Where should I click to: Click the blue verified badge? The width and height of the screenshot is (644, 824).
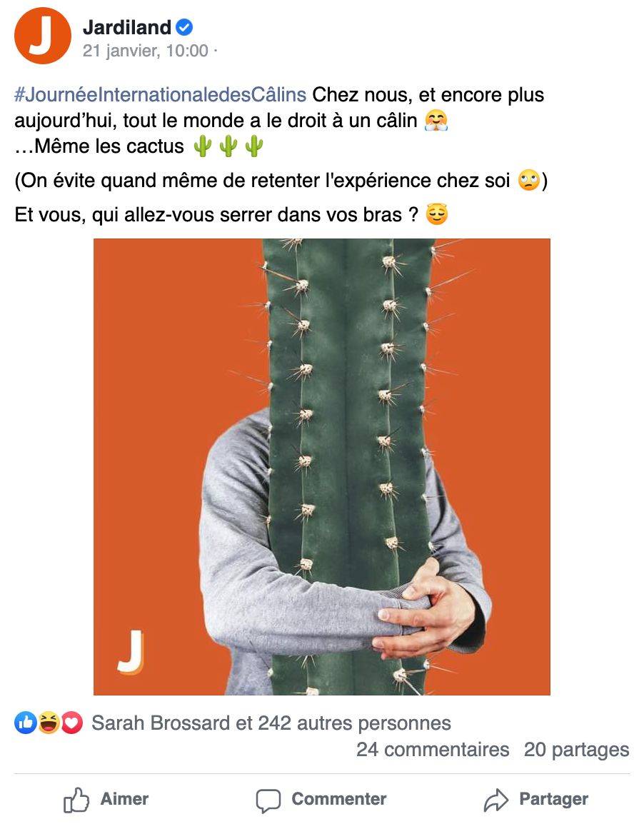(184, 27)
